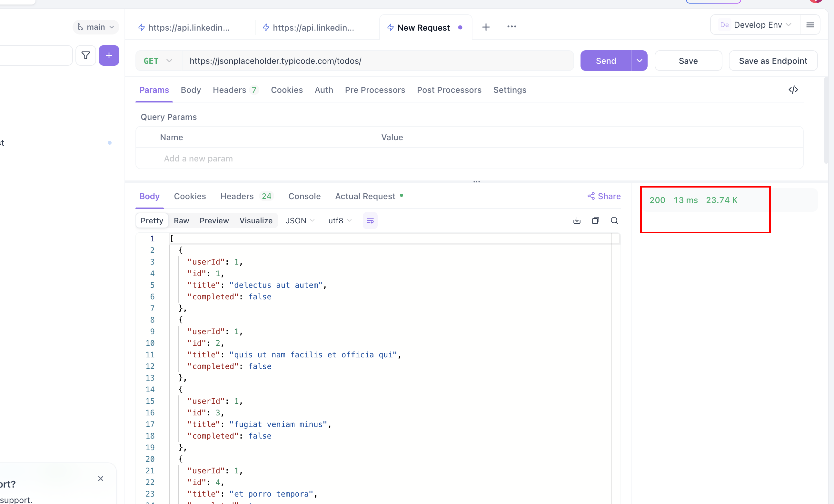The height and width of the screenshot is (504, 834).
Task: Open the response Console tab
Action: coord(304,196)
